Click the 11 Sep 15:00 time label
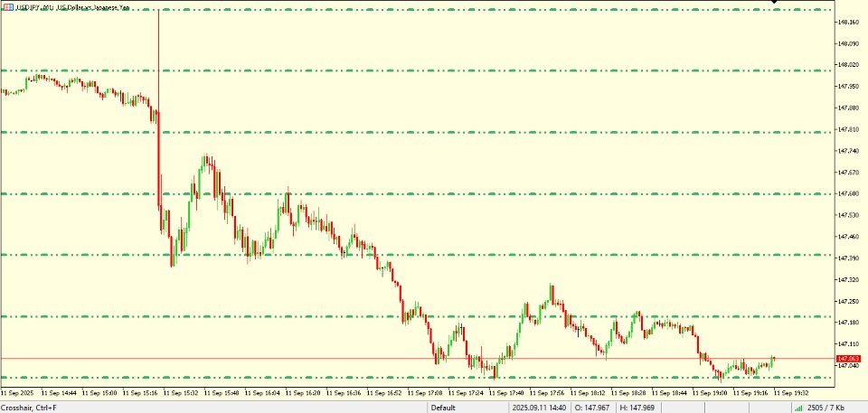Image resolution: width=868 pixels, height=413 pixels. click(99, 393)
